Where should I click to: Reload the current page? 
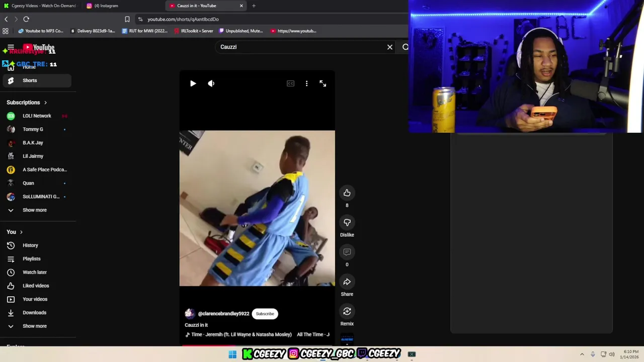26,19
